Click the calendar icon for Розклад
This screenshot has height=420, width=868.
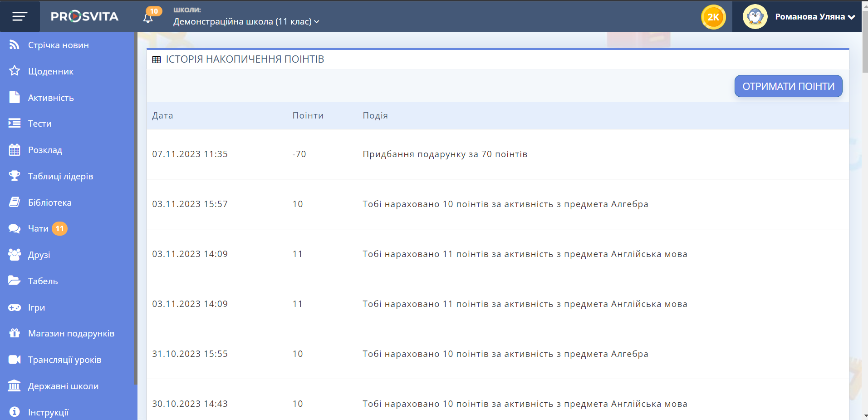click(15, 149)
